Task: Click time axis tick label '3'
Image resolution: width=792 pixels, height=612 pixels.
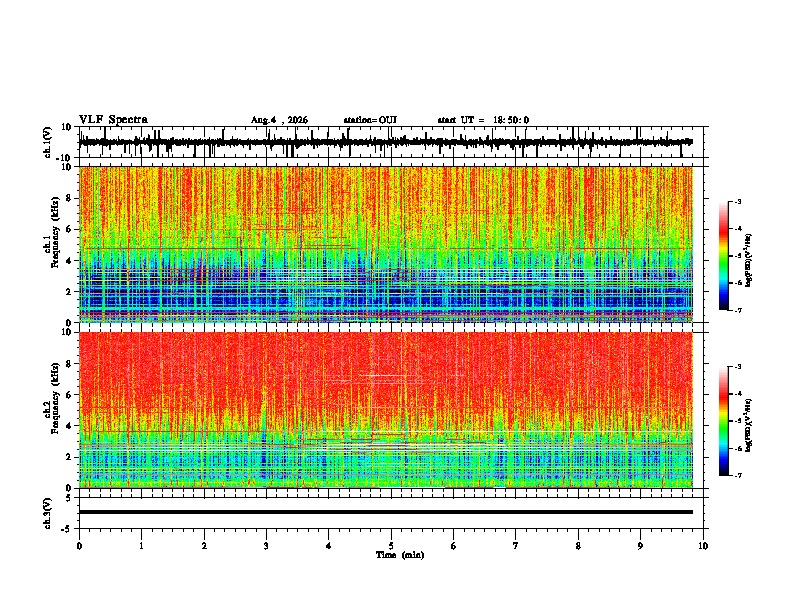Action: pos(266,546)
